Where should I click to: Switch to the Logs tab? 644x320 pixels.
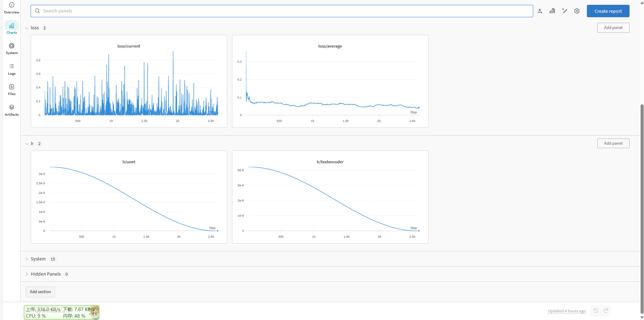click(x=12, y=69)
